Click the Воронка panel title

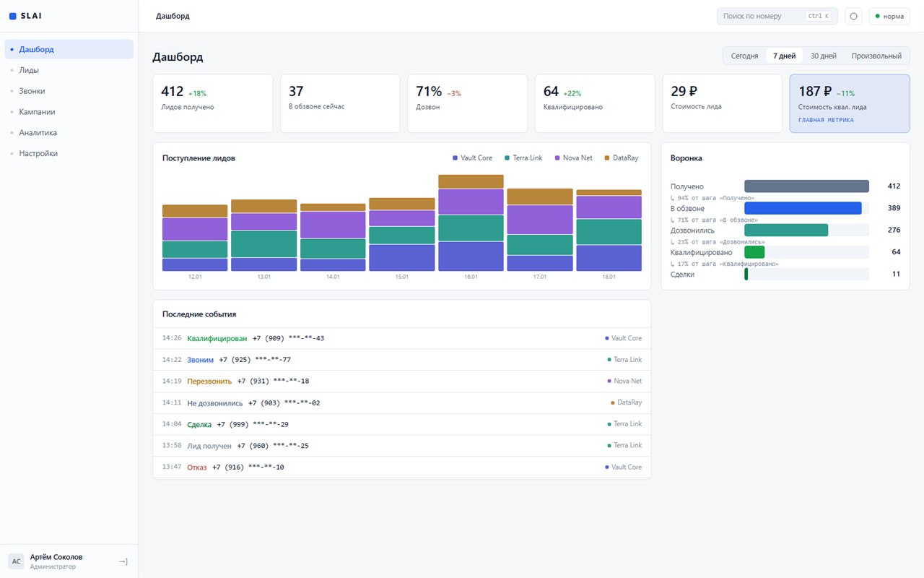click(x=687, y=158)
